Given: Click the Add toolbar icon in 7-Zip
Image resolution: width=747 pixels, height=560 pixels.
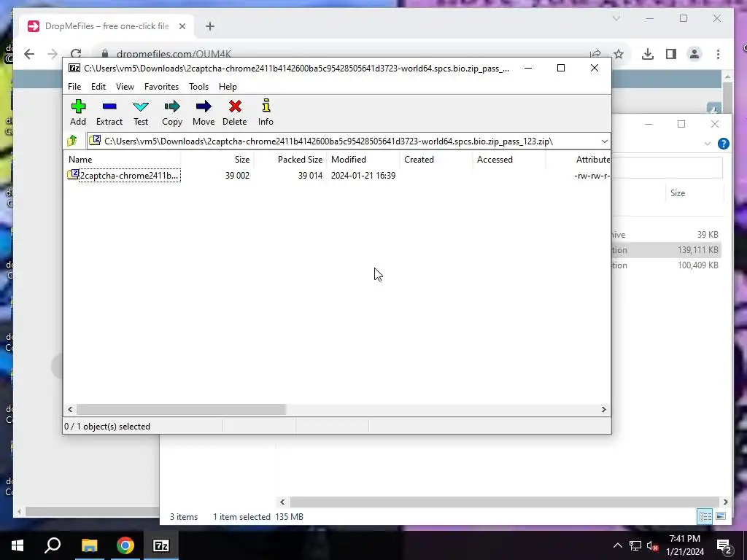Looking at the screenshot, I should (x=78, y=112).
